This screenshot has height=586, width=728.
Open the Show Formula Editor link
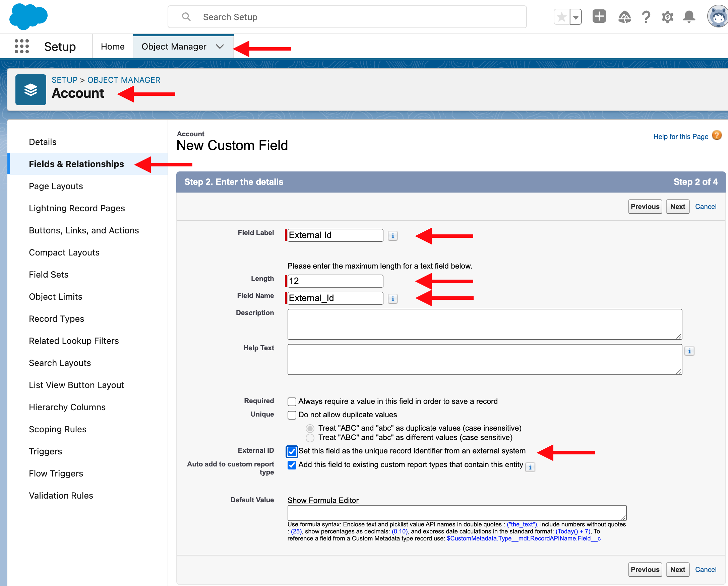tap(323, 500)
